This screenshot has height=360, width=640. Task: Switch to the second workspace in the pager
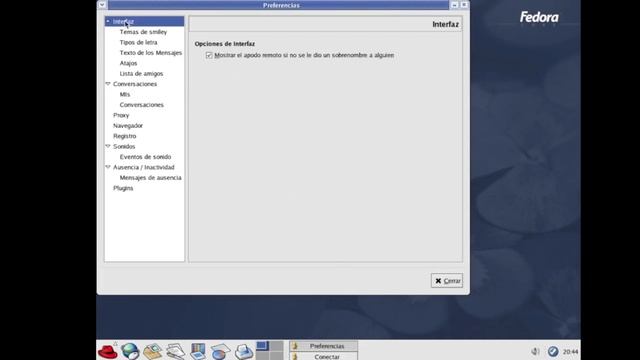point(276,346)
